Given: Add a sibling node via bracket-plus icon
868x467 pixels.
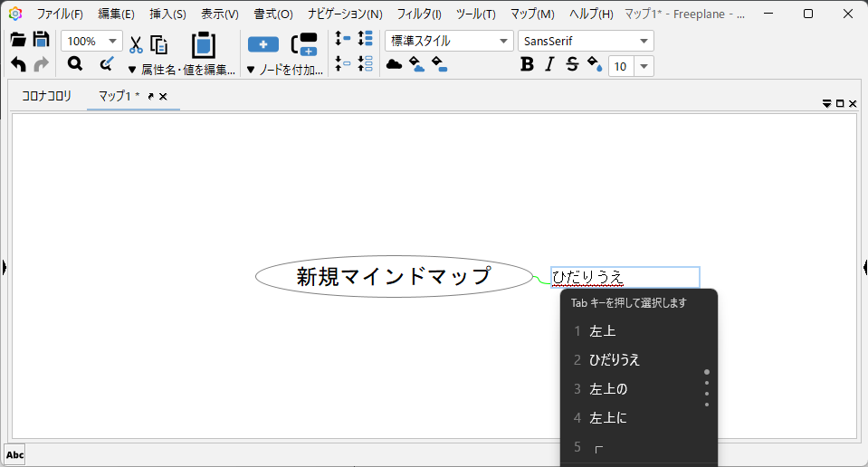Looking at the screenshot, I should coord(304,44).
